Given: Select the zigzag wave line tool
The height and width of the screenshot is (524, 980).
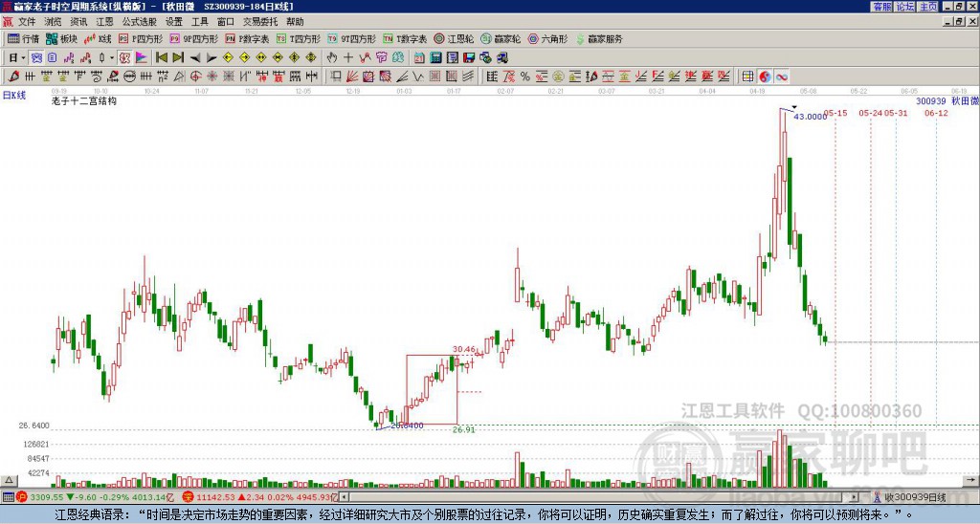Looking at the screenshot, I should tap(419, 76).
